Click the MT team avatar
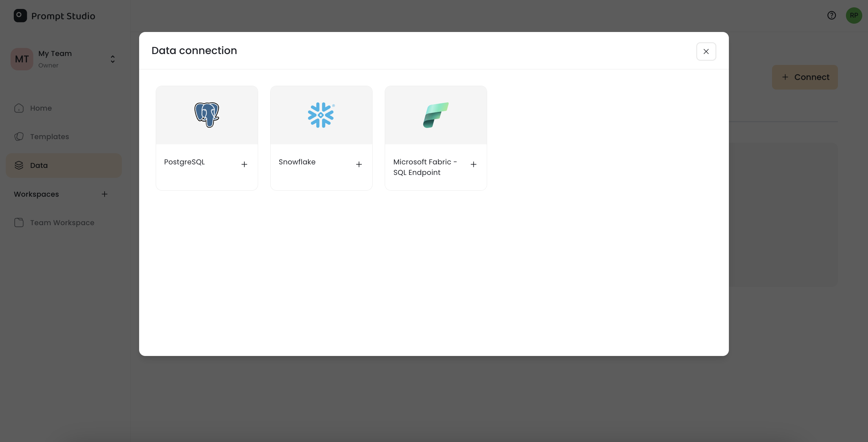The height and width of the screenshot is (442, 868). click(22, 59)
